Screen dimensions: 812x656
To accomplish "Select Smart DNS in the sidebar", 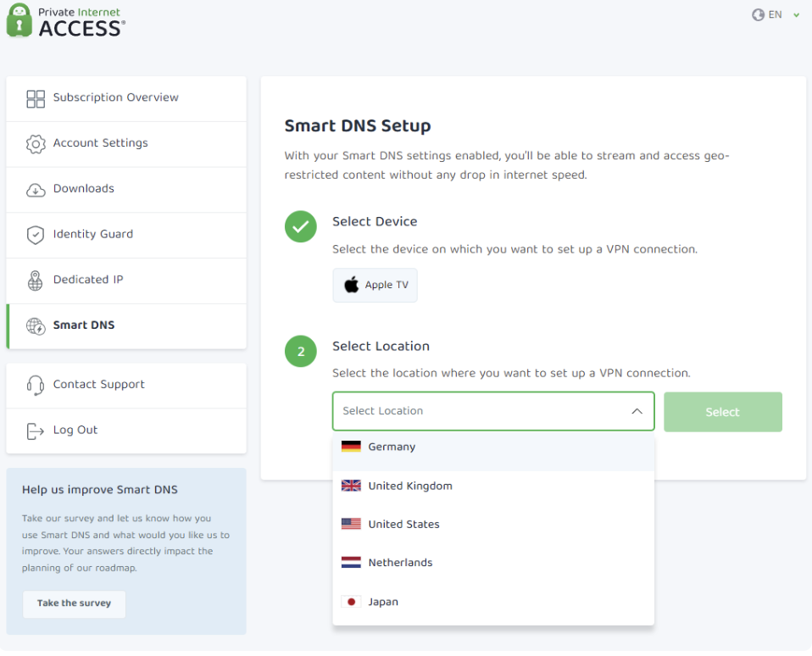I will pyautogui.click(x=126, y=326).
